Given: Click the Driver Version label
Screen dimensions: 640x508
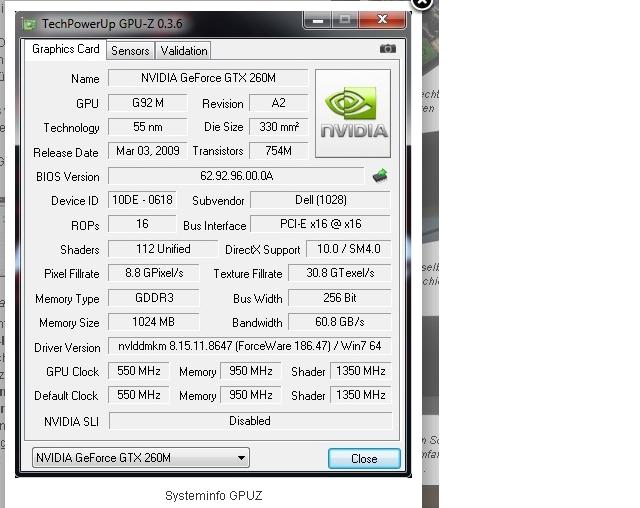Looking at the screenshot, I should [67, 348].
